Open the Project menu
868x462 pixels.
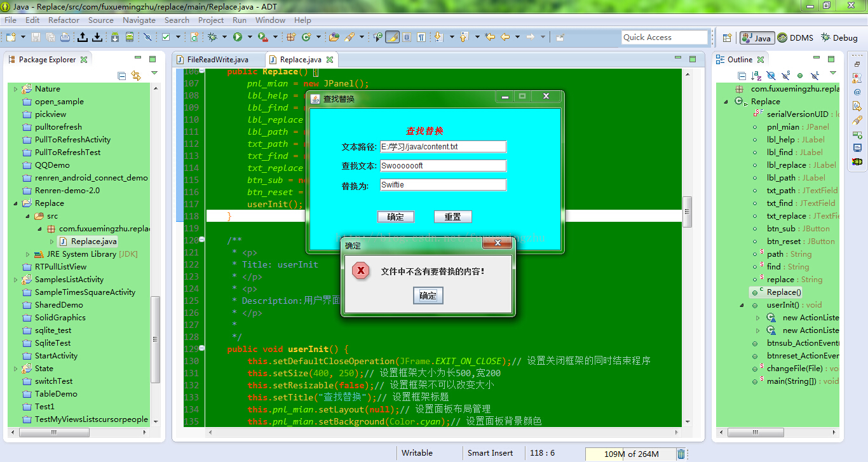211,20
